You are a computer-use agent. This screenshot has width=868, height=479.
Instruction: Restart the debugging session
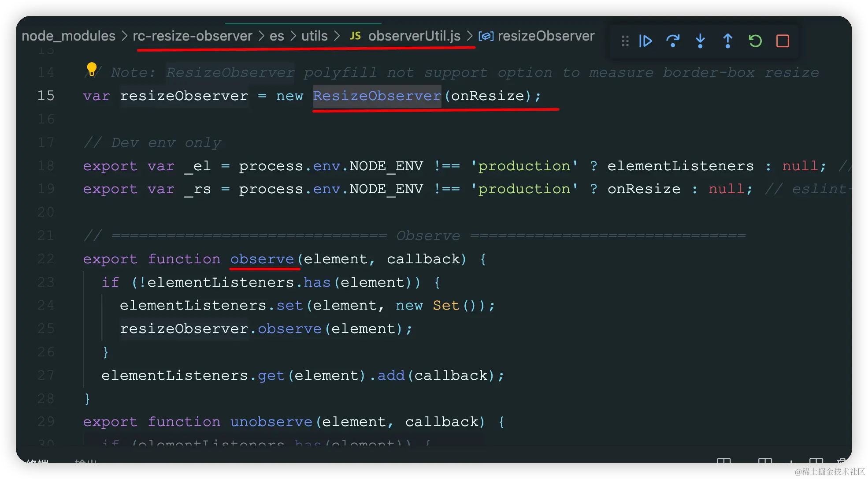755,41
